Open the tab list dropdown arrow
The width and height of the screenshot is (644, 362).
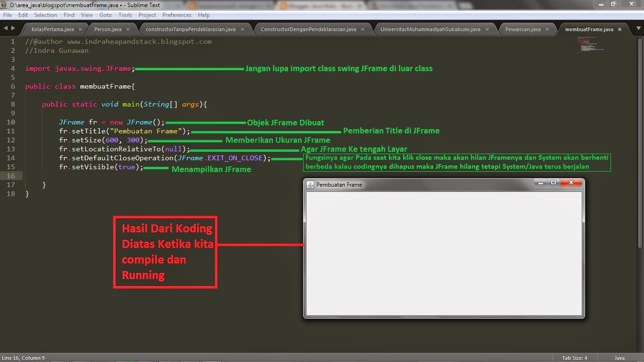coord(637,29)
